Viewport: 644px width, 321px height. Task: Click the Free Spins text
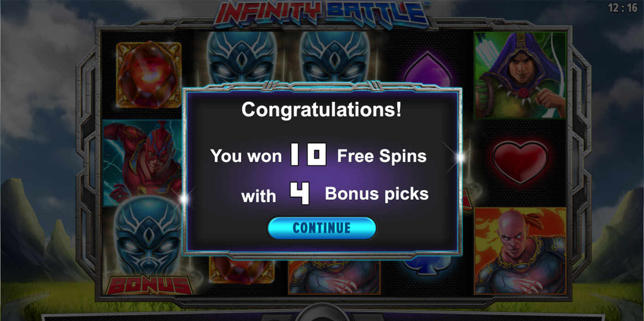[381, 156]
